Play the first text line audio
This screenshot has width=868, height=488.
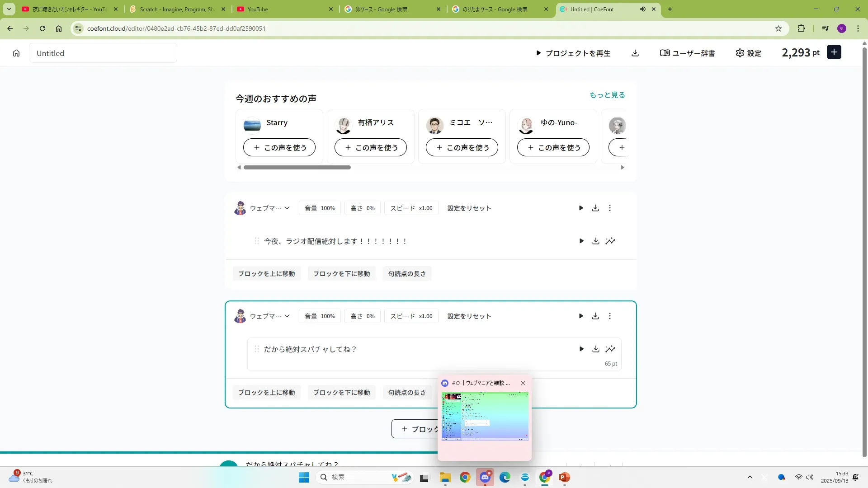point(581,241)
